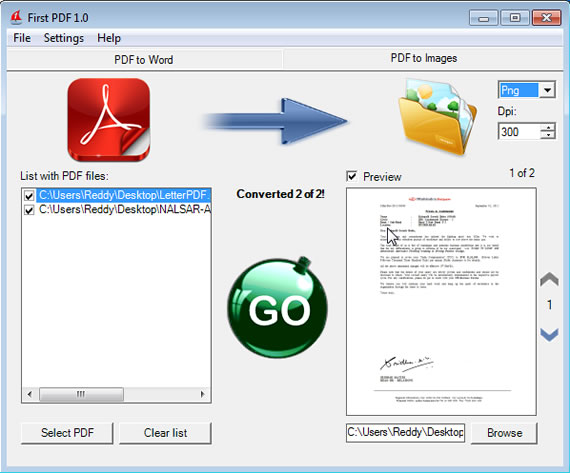Screen dimensions: 570x473
Task: Click the First PDF sailboat title icon
Action: (16, 17)
